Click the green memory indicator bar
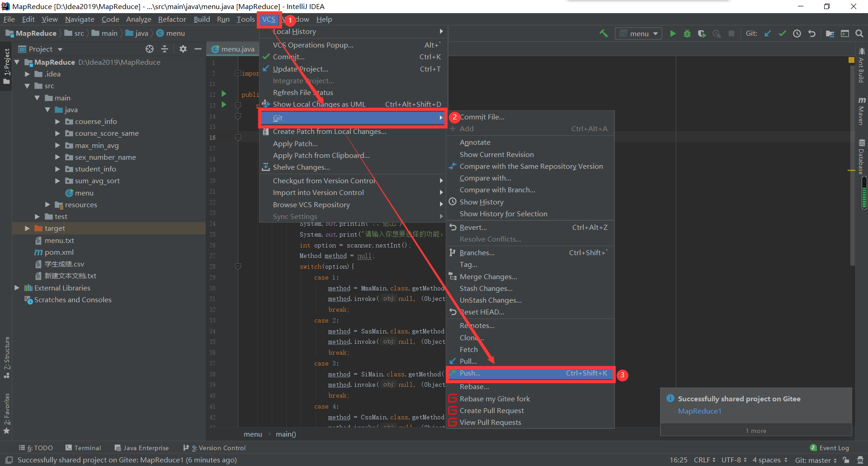 pos(864,194)
